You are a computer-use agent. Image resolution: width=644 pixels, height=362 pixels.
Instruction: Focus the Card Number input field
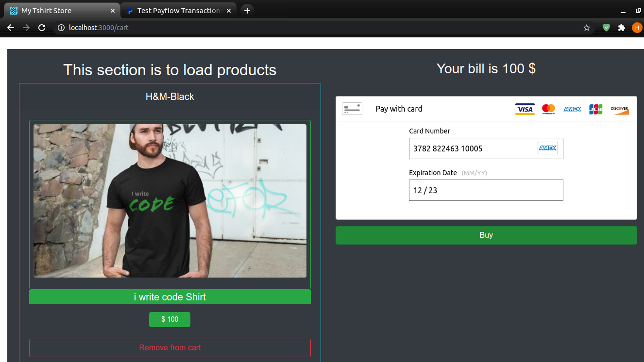(486, 148)
